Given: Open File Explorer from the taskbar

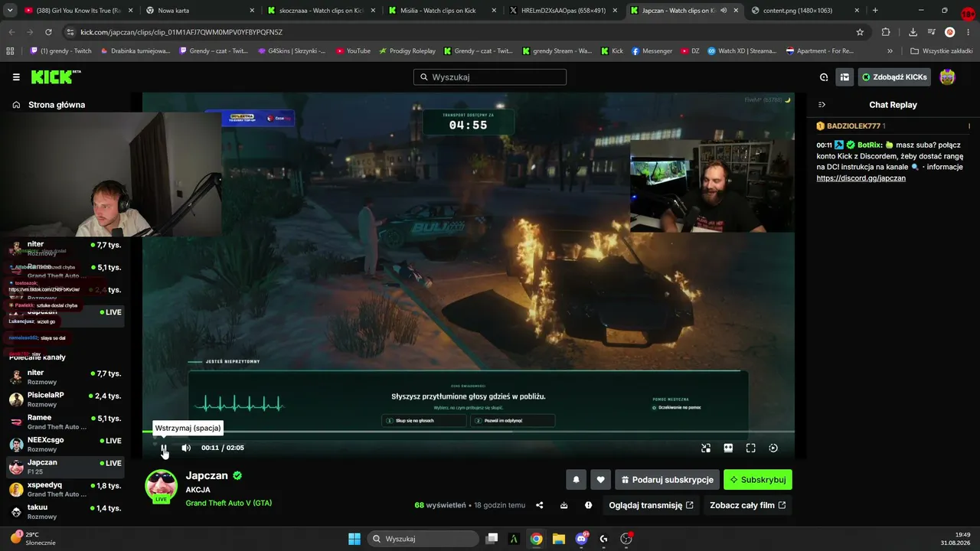Looking at the screenshot, I should click(x=559, y=539).
